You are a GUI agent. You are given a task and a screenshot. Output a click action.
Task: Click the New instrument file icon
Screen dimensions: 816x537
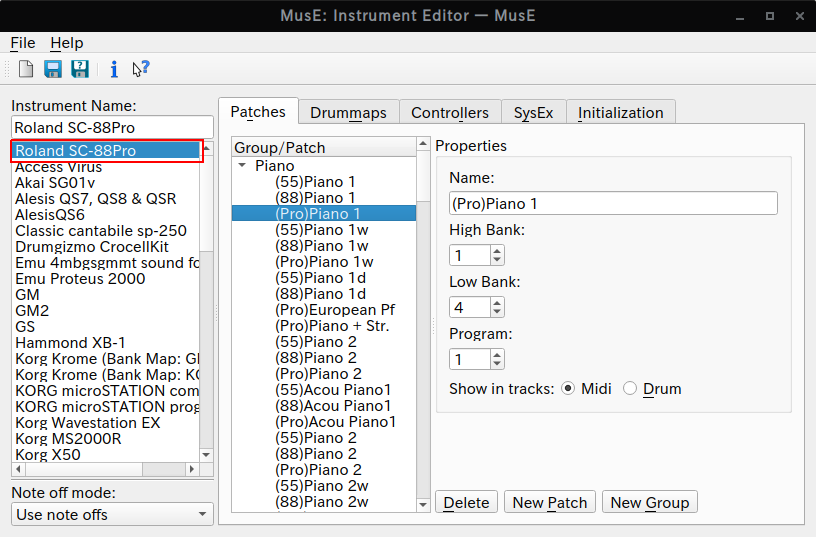click(x=26, y=69)
